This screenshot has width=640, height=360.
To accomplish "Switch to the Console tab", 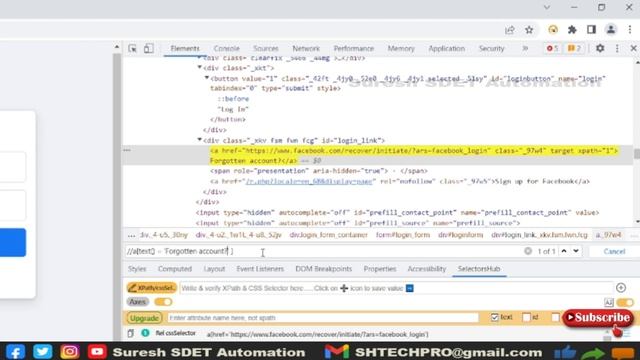I will coord(227,48).
